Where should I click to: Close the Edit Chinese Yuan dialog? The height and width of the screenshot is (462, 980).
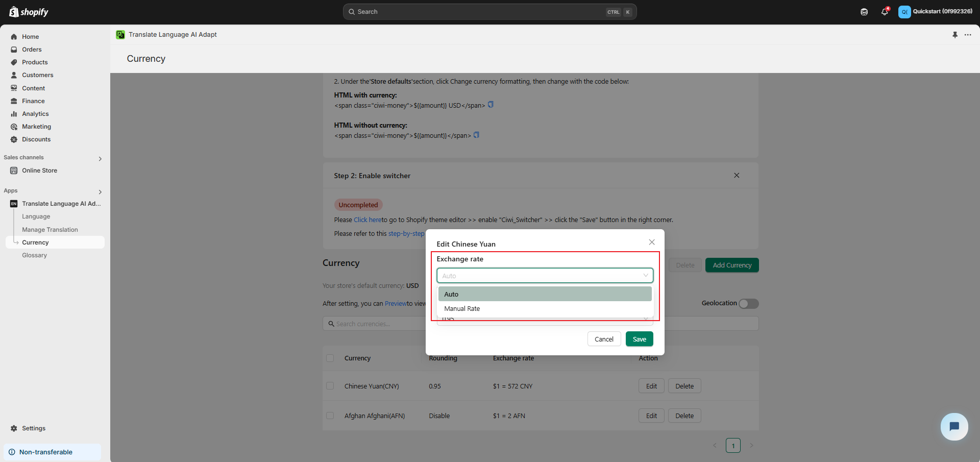[652, 242]
